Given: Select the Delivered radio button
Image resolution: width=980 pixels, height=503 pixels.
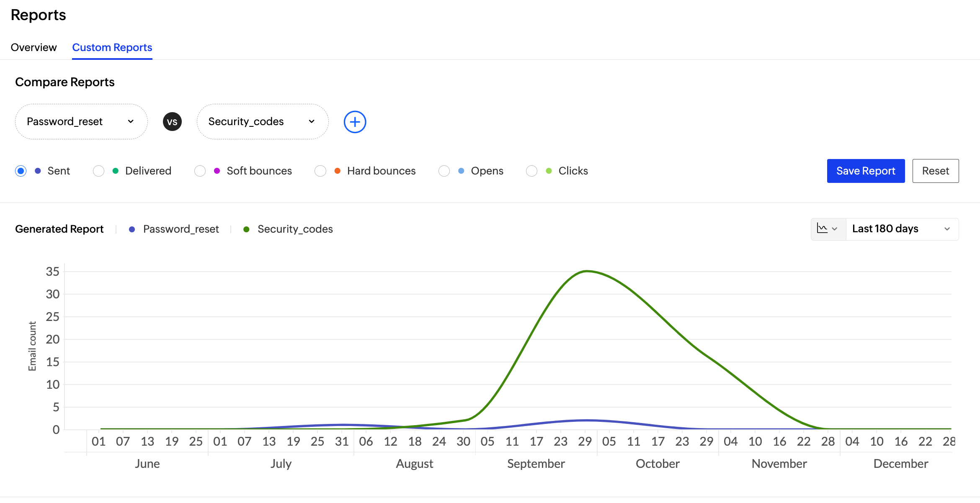Looking at the screenshot, I should tap(99, 171).
